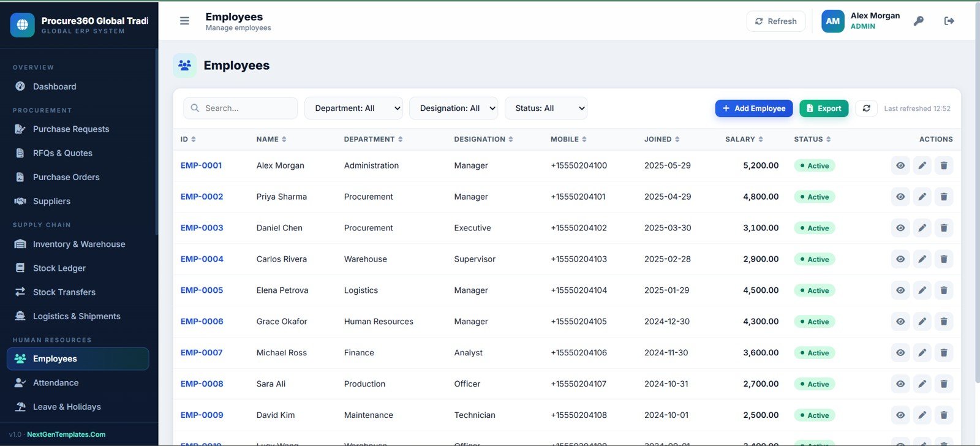Viewport: 980px width, 446px height.
Task: Sort the table by Joined column
Action: point(661,140)
